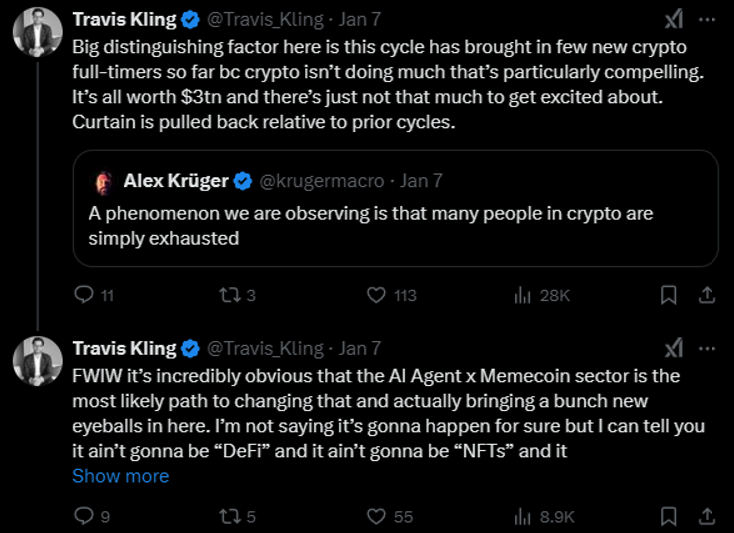The height and width of the screenshot is (533, 734).
Task: View analytics of the 28K views tweet
Action: point(521,295)
